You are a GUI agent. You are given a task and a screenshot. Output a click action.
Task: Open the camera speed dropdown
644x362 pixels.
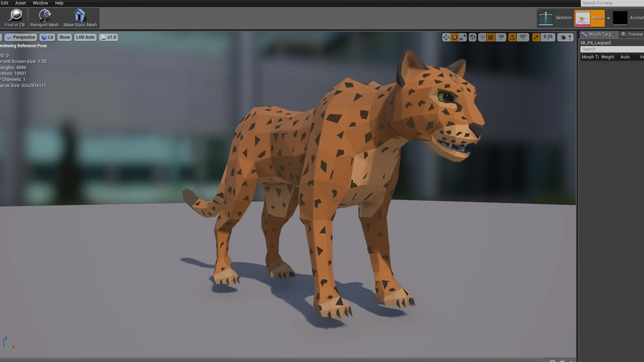[566, 37]
